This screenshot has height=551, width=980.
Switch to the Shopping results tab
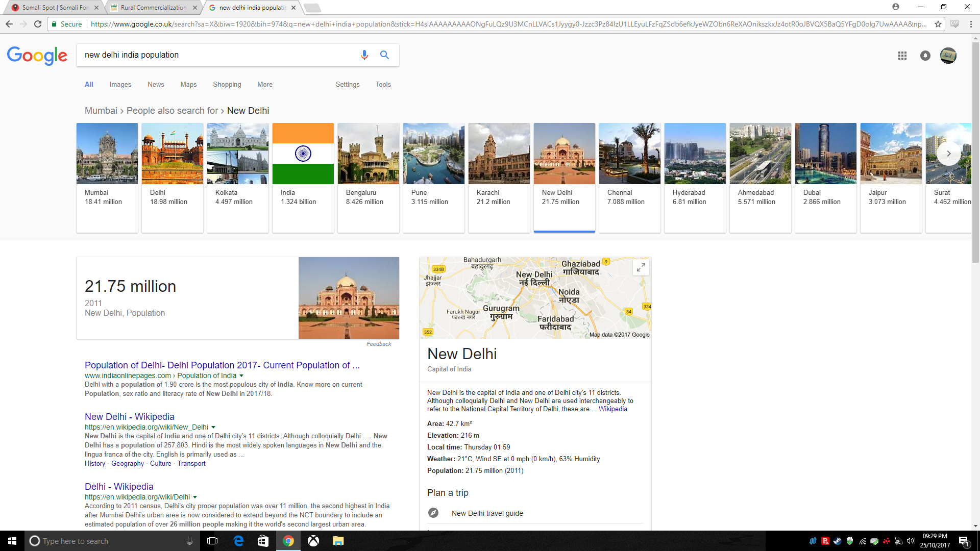tap(227, 85)
